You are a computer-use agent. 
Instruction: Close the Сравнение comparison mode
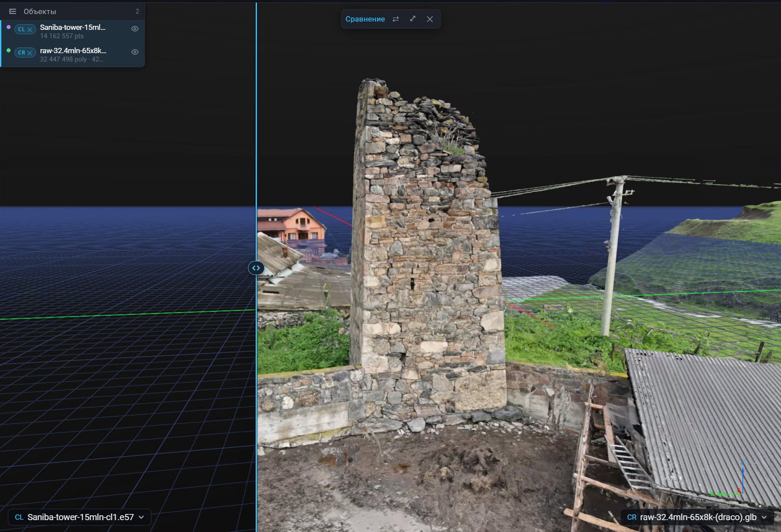click(x=430, y=19)
